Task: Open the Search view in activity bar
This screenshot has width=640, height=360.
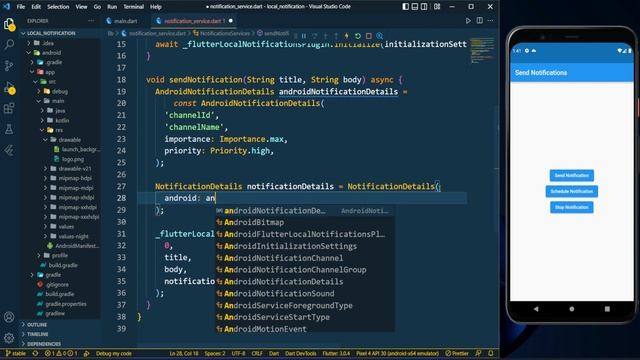Action: [9, 44]
